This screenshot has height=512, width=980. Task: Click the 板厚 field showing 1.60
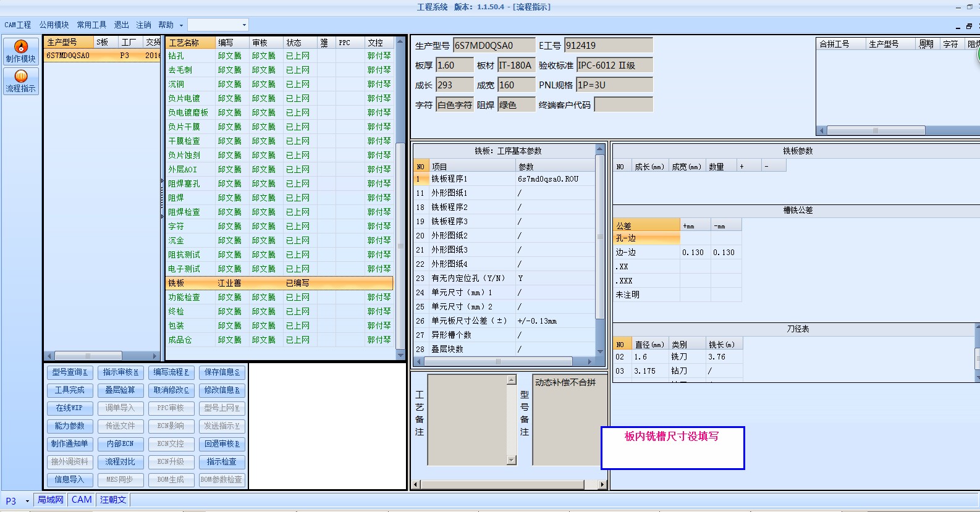(455, 65)
